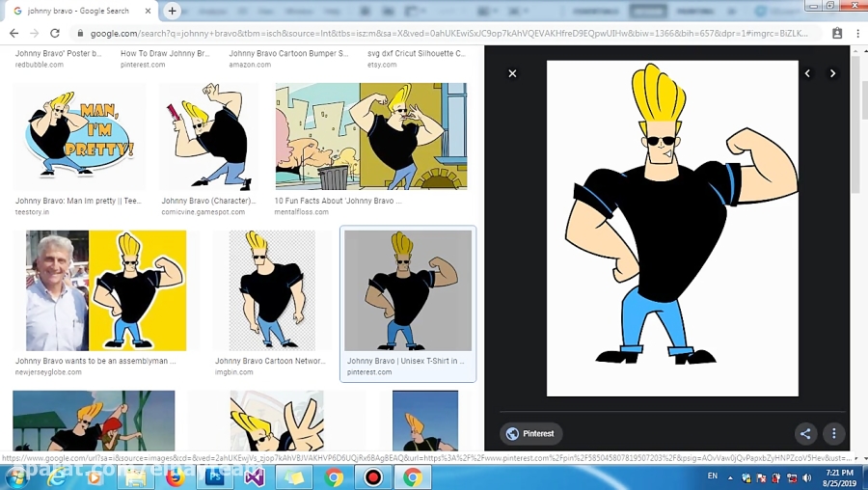This screenshot has height=490, width=868.
Task: Show the next image in preview
Action: coord(832,73)
